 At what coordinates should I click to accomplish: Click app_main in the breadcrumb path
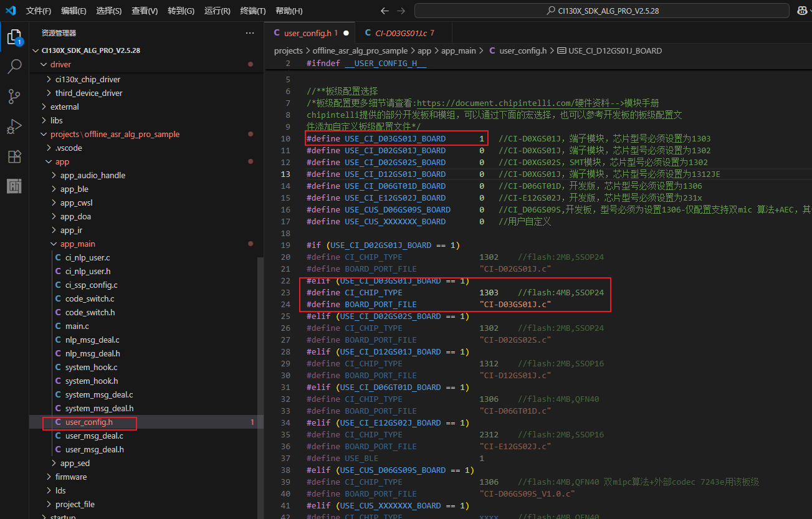pos(458,50)
